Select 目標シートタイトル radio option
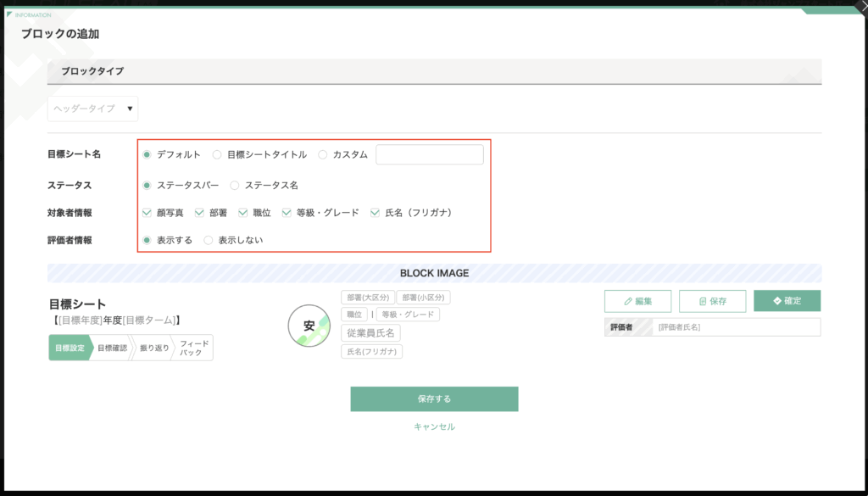Image resolution: width=868 pixels, height=496 pixels. [x=217, y=154]
